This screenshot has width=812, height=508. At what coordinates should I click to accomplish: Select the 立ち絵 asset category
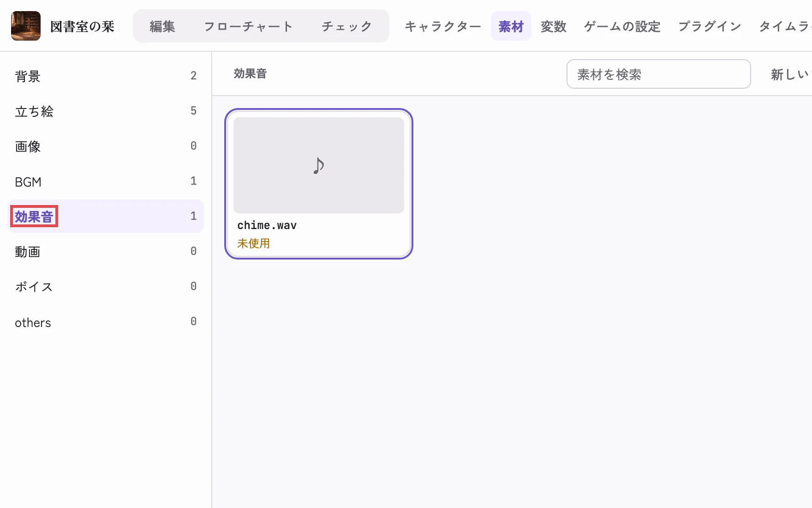pos(106,111)
